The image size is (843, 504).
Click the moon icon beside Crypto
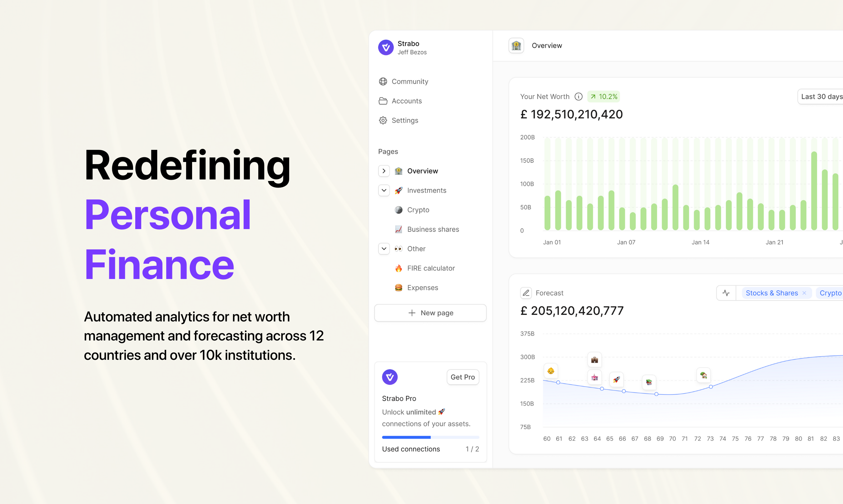(x=398, y=210)
